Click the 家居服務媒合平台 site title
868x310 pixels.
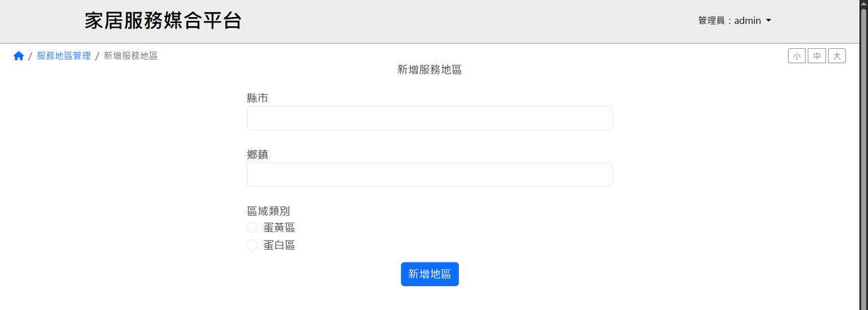coord(163,20)
